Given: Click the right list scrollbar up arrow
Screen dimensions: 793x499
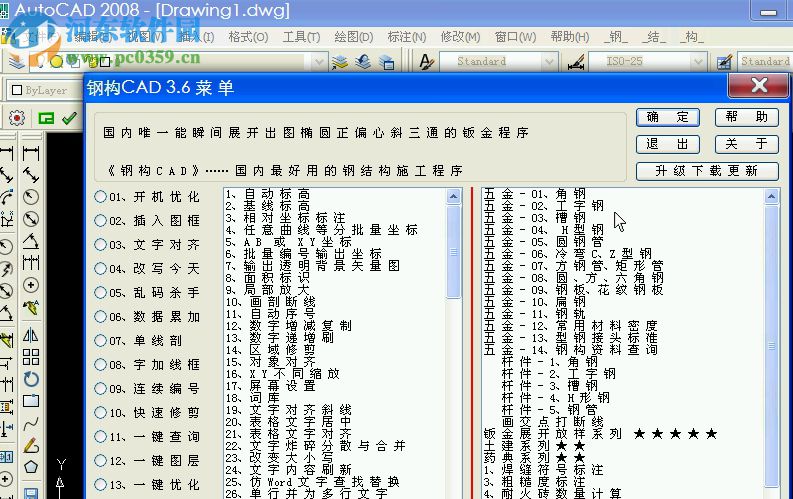Looking at the screenshot, I should 771,196.
